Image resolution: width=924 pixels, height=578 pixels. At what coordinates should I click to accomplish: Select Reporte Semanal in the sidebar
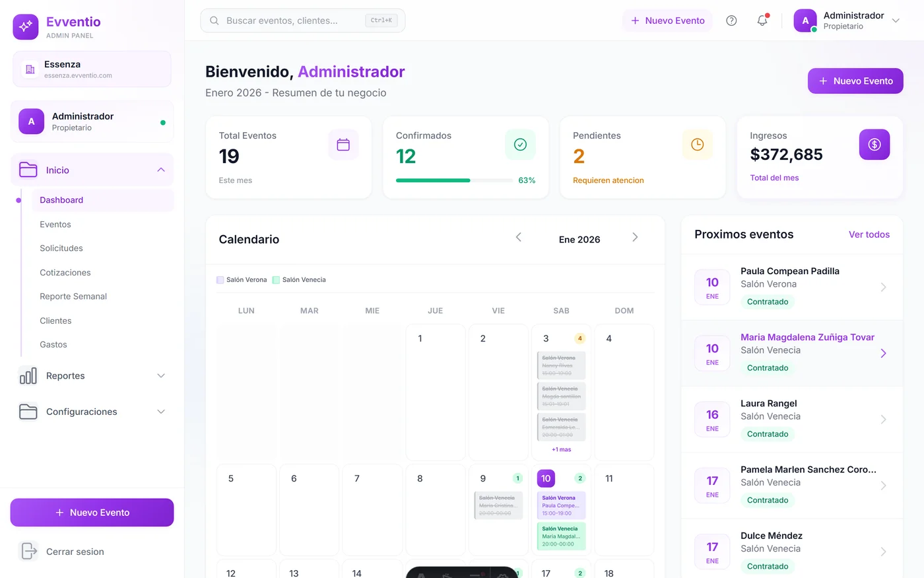pos(73,297)
